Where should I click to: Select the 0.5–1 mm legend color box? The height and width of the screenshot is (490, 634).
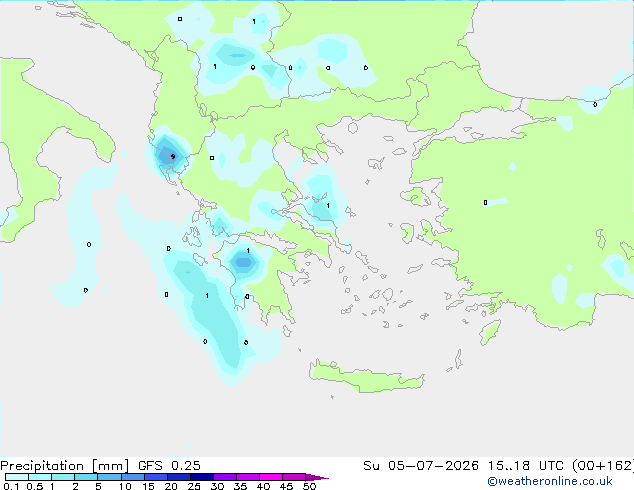[40, 477]
